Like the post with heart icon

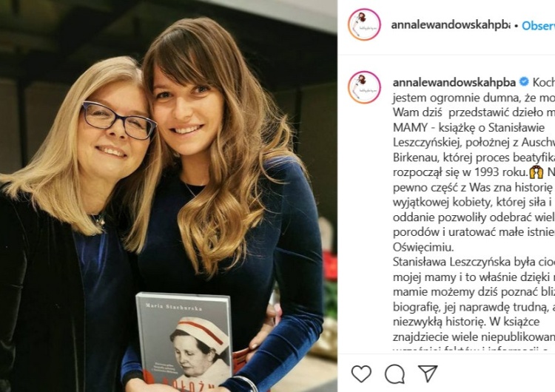point(361,374)
